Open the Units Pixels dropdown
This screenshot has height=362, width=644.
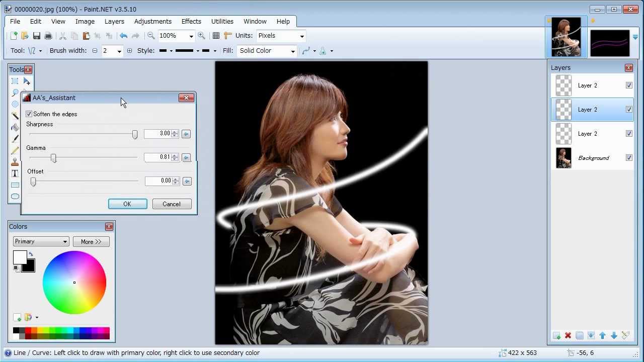pos(302,36)
